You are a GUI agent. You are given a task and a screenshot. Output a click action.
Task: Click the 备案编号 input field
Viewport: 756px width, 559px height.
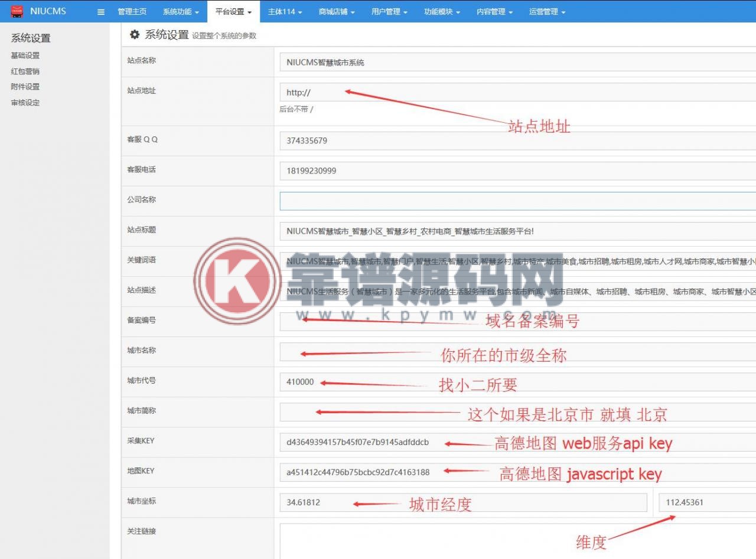pyautogui.click(x=518, y=321)
